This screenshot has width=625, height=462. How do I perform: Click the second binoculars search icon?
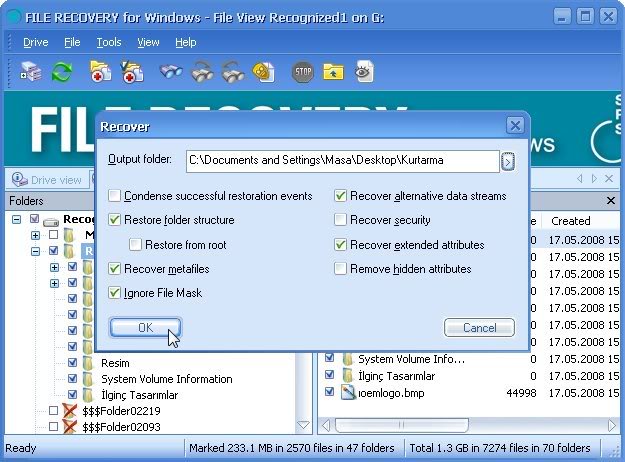pos(202,72)
